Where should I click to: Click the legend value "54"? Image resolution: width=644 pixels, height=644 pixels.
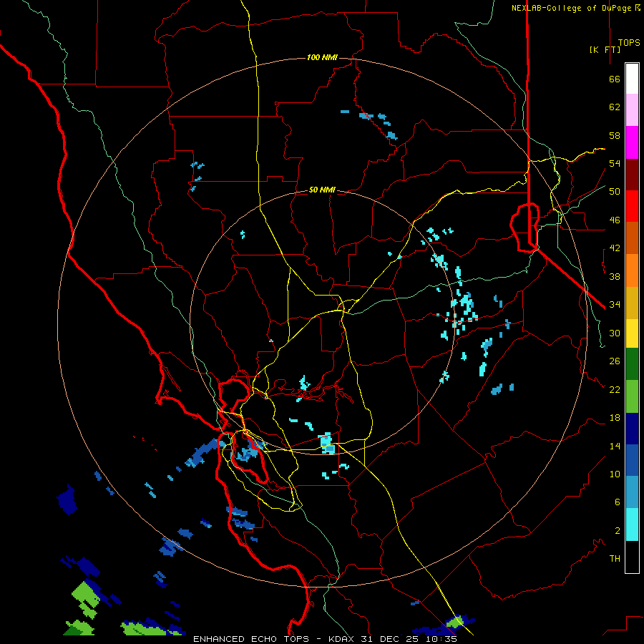coord(615,163)
